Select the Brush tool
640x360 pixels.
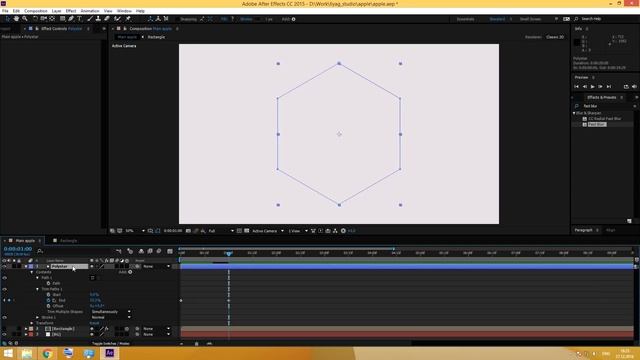[x=90, y=19]
